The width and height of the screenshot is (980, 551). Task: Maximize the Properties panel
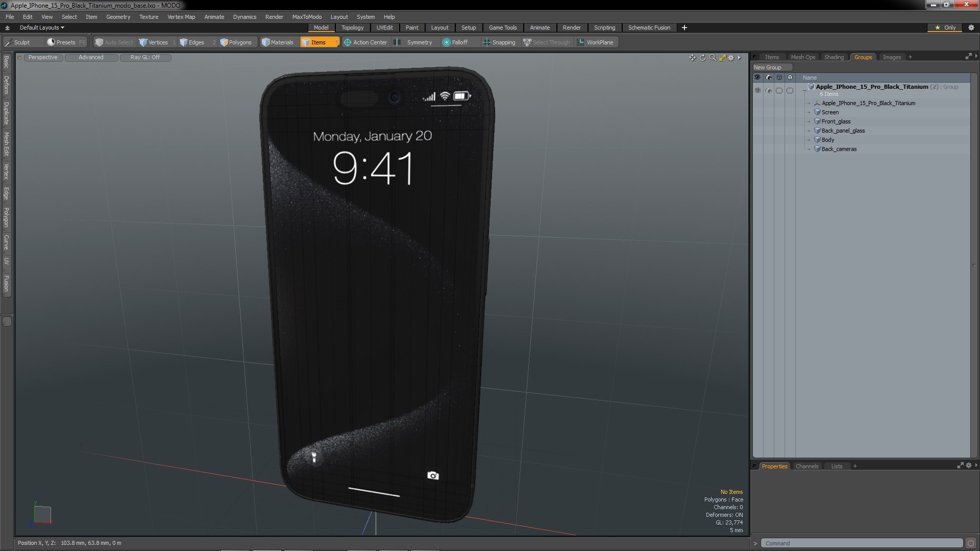click(961, 465)
